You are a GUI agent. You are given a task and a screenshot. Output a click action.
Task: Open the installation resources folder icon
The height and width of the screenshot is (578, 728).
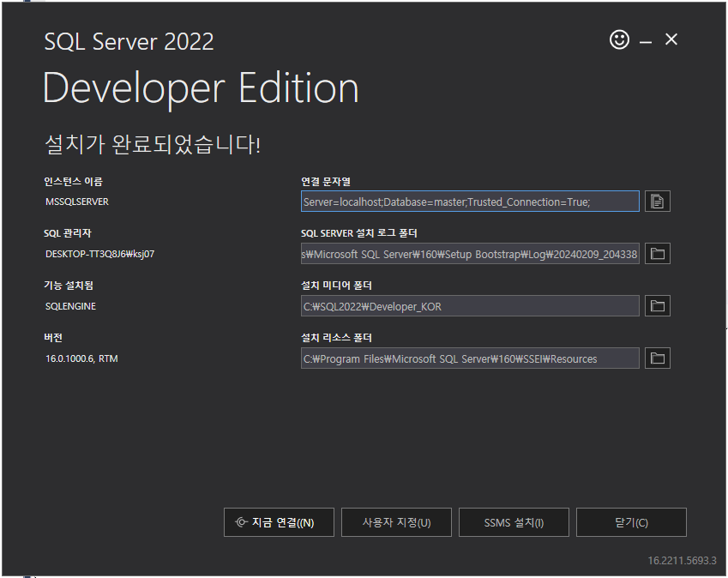click(x=657, y=358)
